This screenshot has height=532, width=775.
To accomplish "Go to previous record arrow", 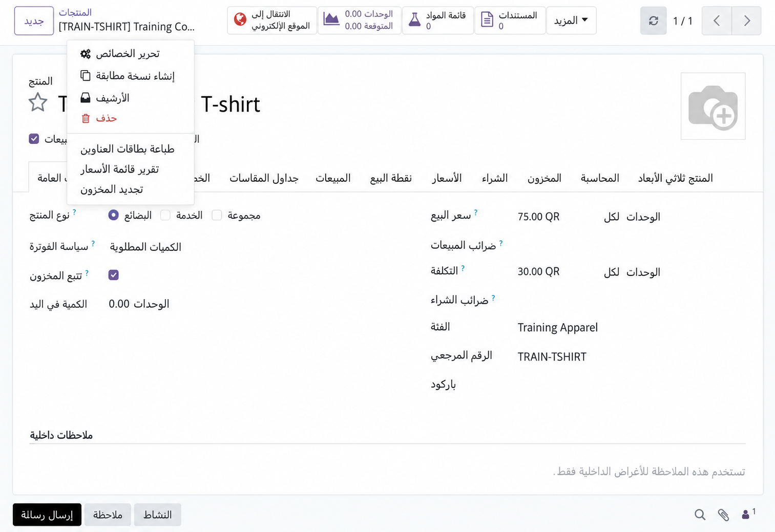I will coord(717,20).
